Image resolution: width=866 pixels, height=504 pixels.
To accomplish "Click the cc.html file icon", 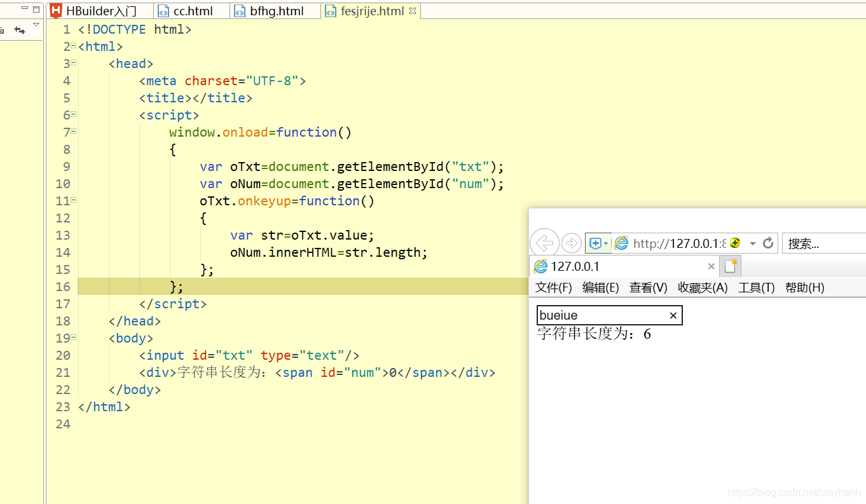I will 163,11.
